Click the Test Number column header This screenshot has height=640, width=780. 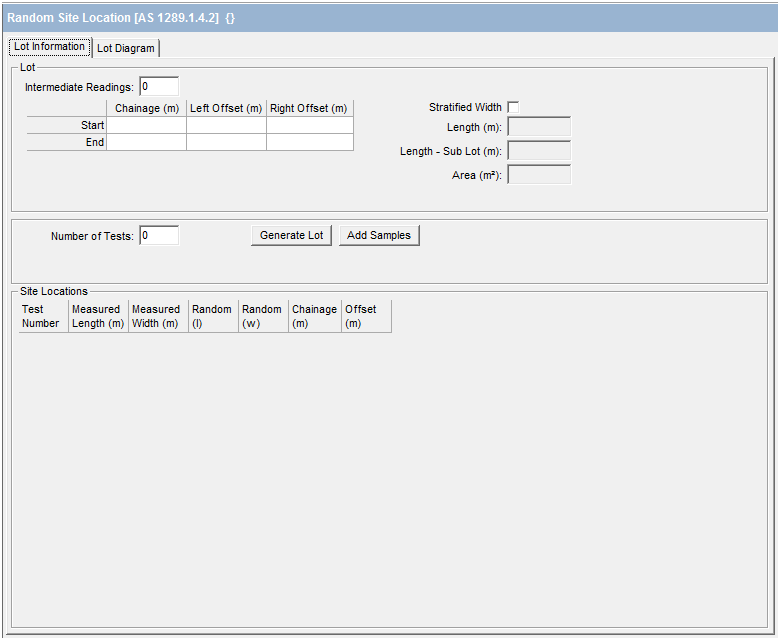pyautogui.click(x=43, y=316)
